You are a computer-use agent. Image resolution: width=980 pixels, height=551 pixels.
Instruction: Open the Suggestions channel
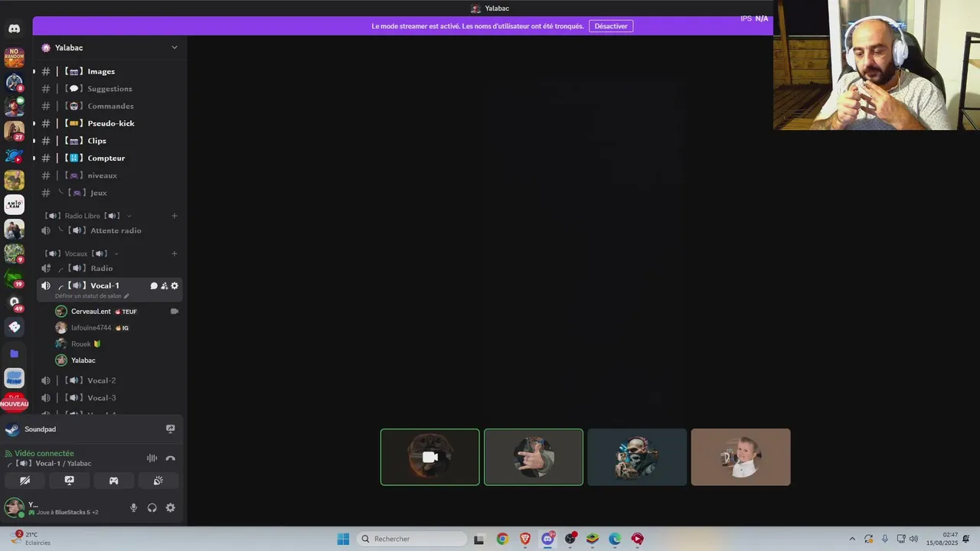point(109,89)
